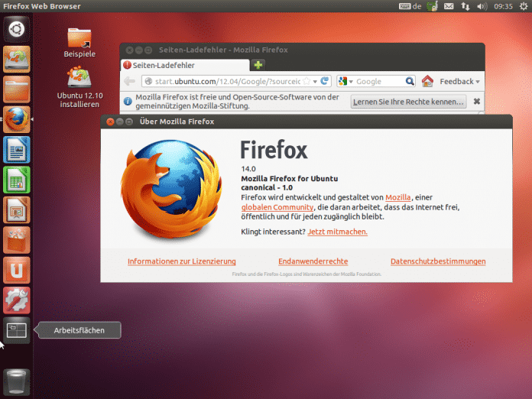Viewport: 532px width, 399px height.
Task: Launch LibreOffice Calc from the launcher
Action: coord(17,180)
